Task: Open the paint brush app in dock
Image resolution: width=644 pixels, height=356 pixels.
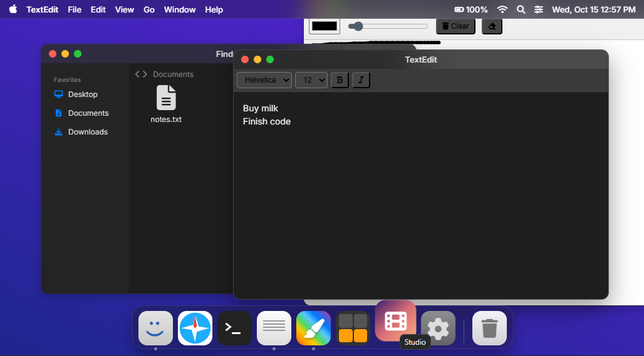Action: [313, 328]
